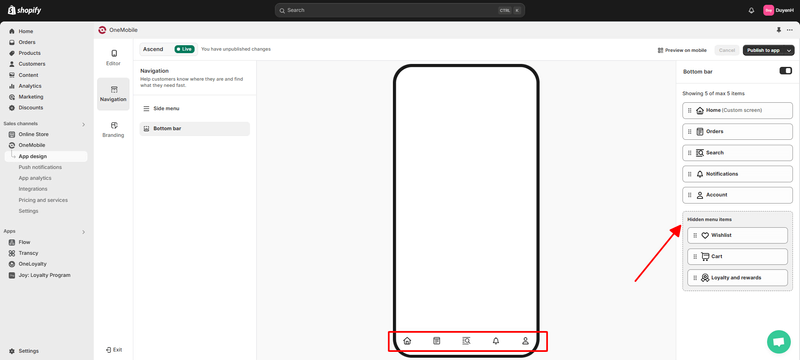Viewport: 800px width, 360px height.
Task: Focus the Shopify search field
Action: (x=399, y=10)
